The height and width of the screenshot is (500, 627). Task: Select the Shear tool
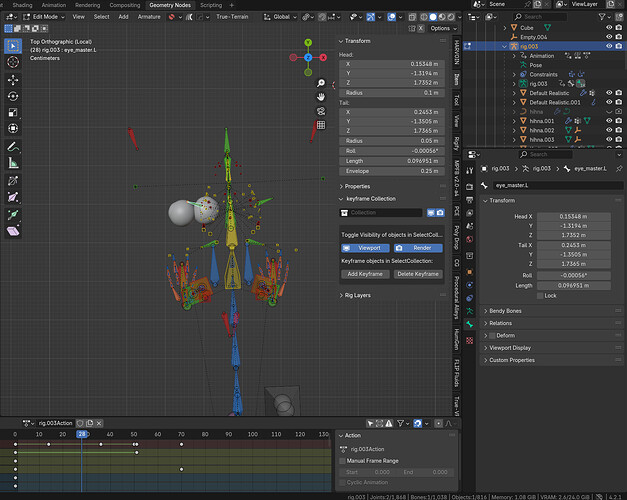[x=13, y=231]
